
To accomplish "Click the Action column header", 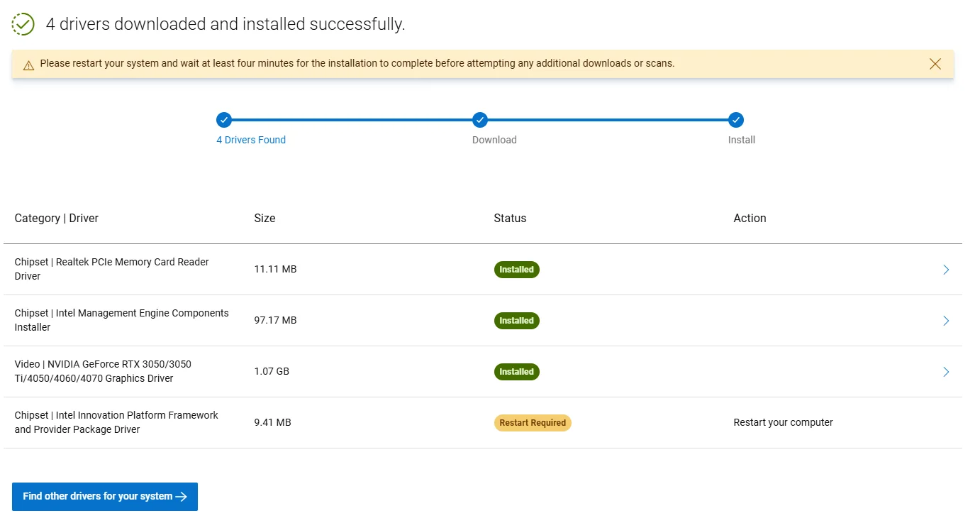I will (x=750, y=219).
